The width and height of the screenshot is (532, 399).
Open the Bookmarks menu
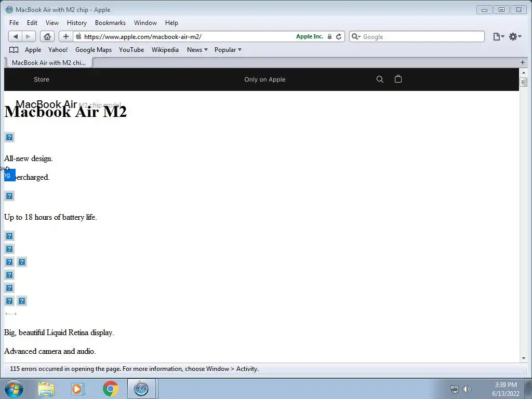(x=110, y=23)
